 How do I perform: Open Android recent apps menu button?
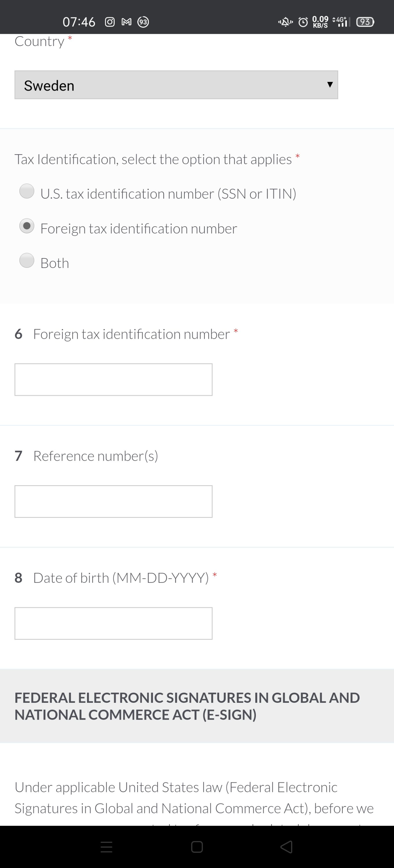[106, 847]
